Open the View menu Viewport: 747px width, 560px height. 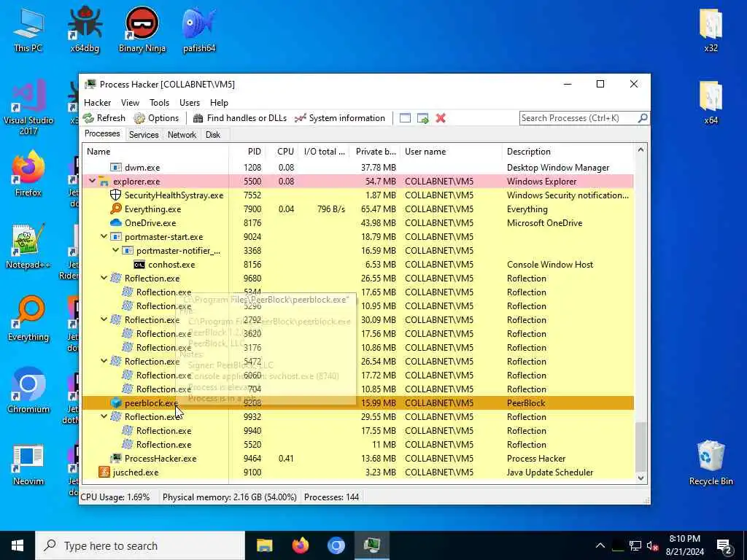130,102
